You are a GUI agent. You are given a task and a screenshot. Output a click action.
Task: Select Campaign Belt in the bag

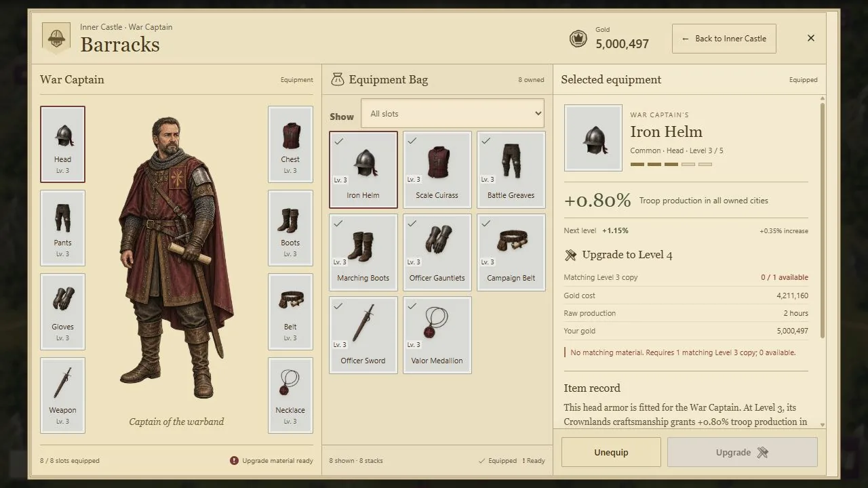coord(511,253)
